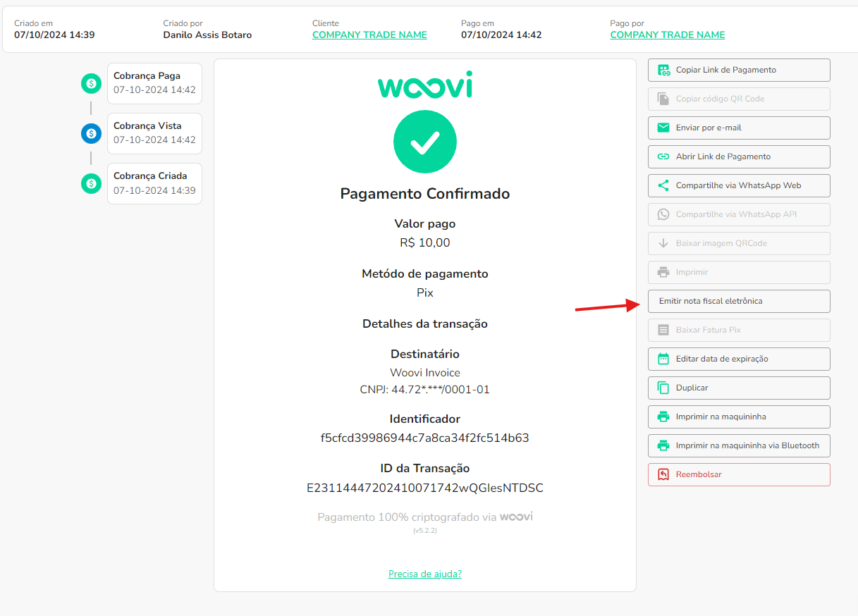
Task: Click the green payment confirmed checkmark
Action: 425,142
